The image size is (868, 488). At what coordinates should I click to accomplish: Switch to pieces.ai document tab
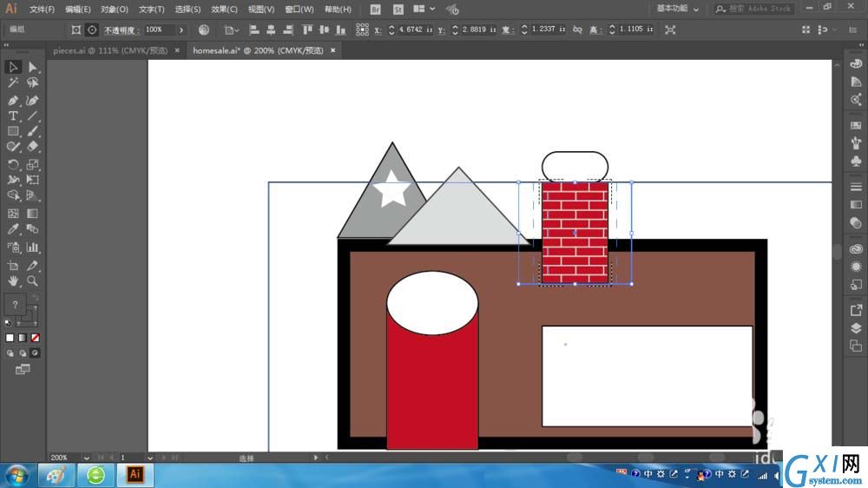[x=110, y=50]
